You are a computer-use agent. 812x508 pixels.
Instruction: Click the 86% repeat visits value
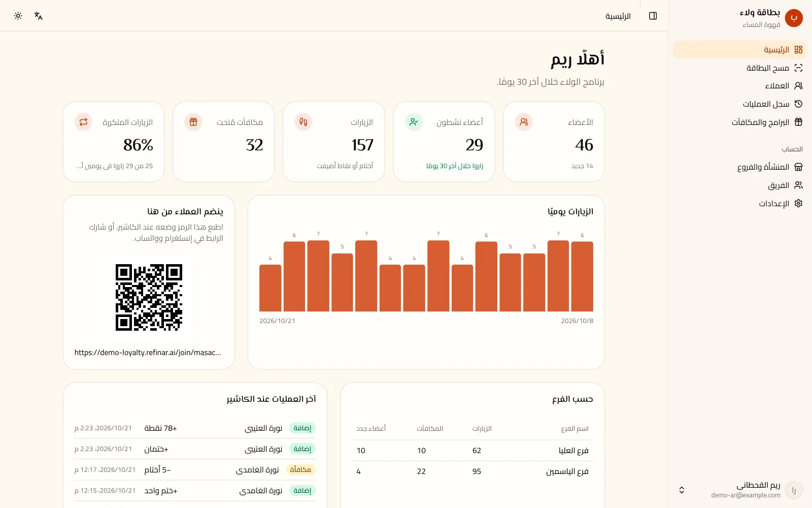[138, 145]
